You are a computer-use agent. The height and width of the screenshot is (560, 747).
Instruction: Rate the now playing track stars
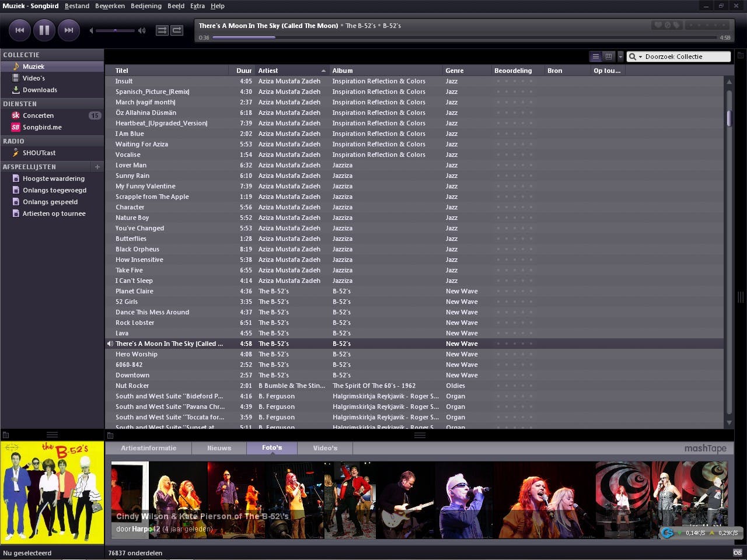[x=708, y=25]
